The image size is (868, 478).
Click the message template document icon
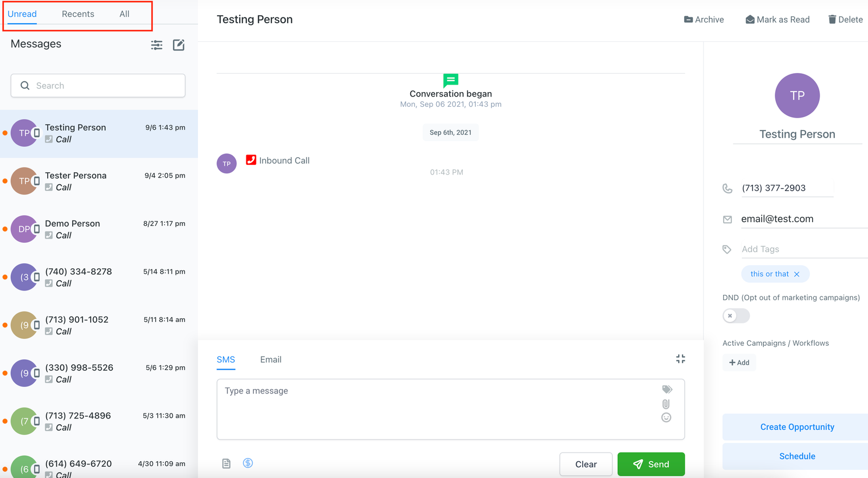pyautogui.click(x=226, y=463)
